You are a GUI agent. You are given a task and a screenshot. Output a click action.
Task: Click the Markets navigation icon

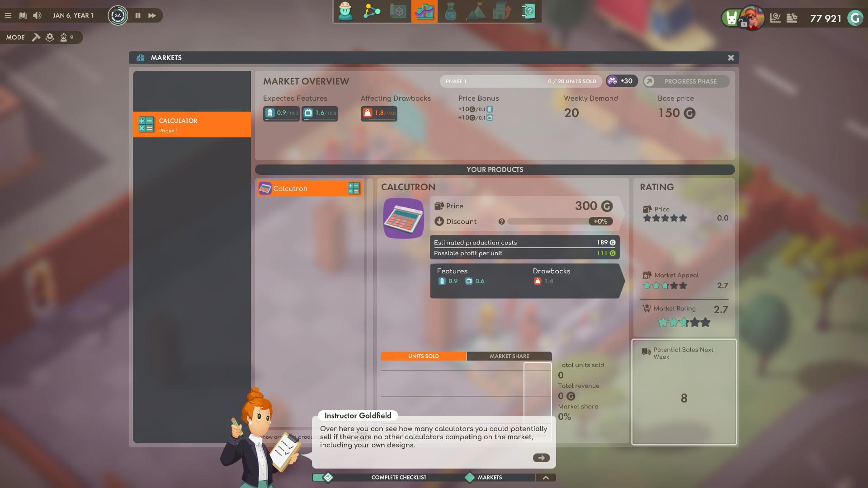pyautogui.click(x=424, y=11)
